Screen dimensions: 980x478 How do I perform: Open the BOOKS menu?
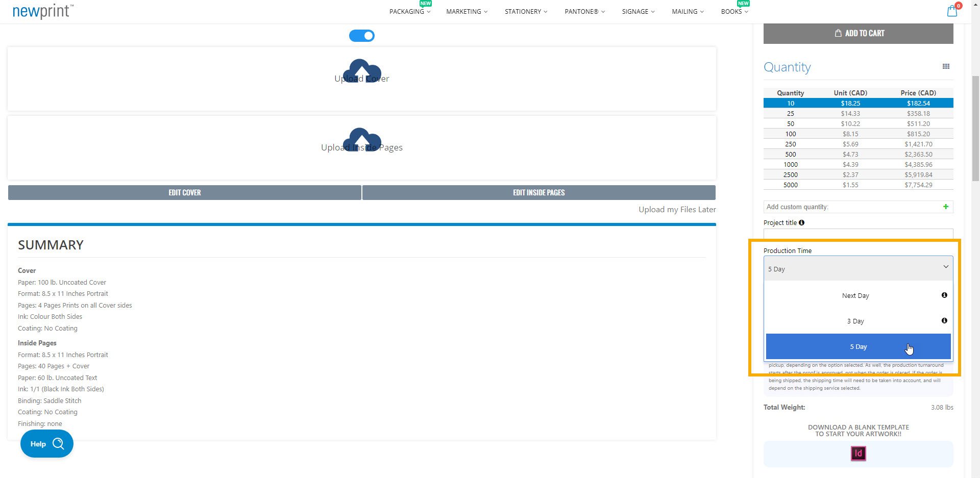coord(733,11)
